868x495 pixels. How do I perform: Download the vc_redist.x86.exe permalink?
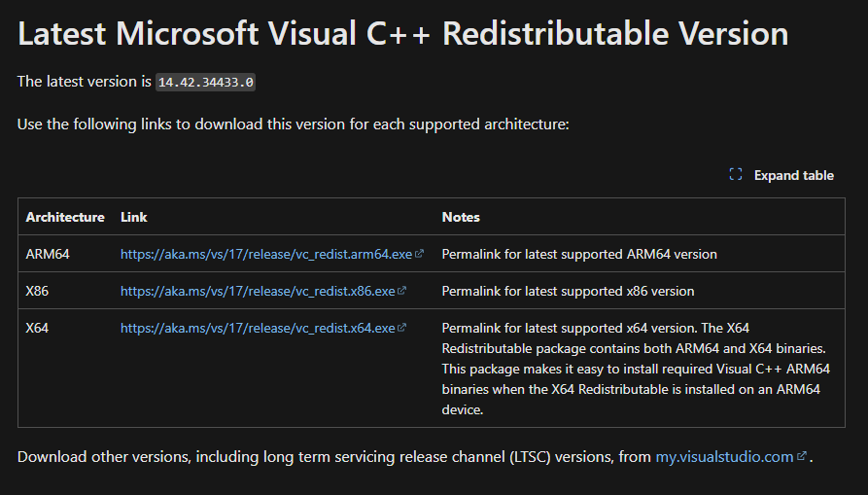(x=258, y=291)
